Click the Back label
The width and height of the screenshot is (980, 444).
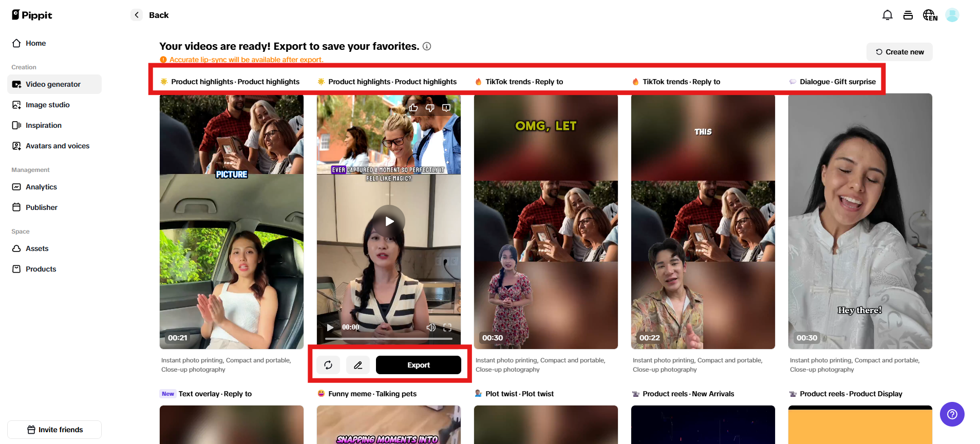coord(159,15)
